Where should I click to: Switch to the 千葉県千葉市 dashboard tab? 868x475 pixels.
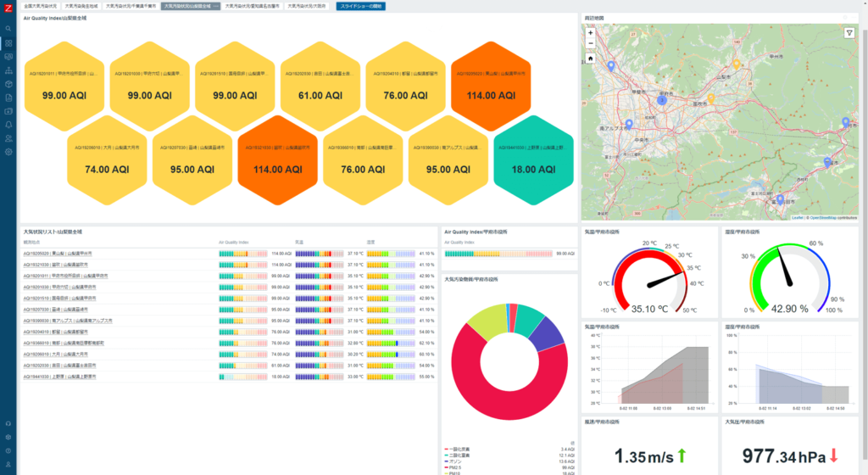(x=131, y=6)
